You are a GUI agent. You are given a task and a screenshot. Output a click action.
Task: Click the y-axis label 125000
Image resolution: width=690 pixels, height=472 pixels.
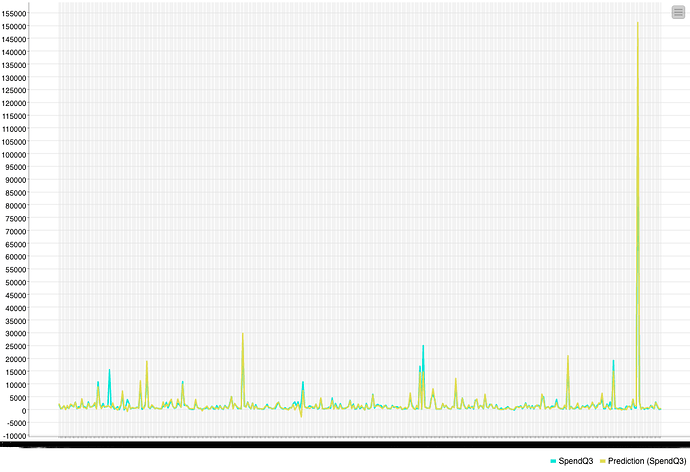[x=14, y=90]
